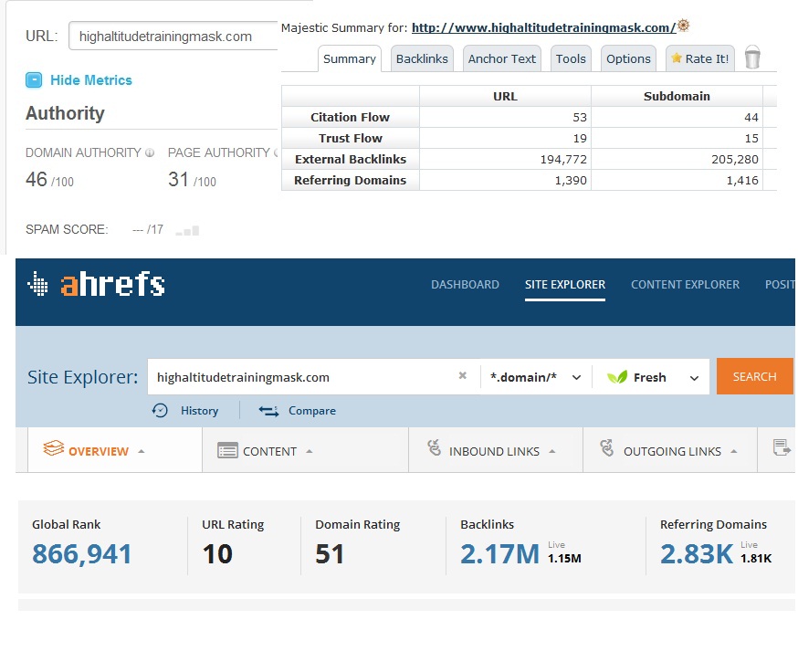Click the green Fresh leaf icon
The height and width of the screenshot is (672, 798).
coord(617,377)
